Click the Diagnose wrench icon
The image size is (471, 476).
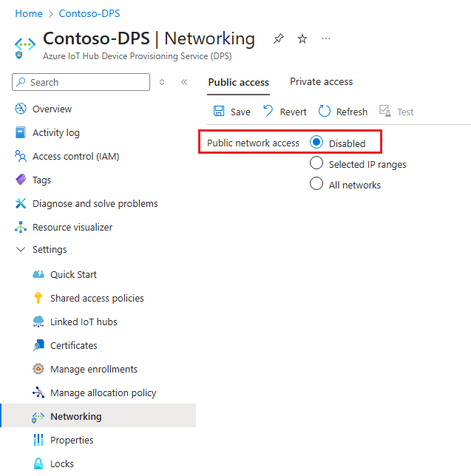pos(21,203)
